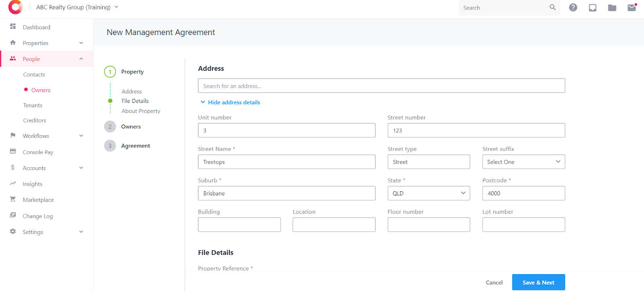
Task: Click the Street number field
Action: click(476, 130)
